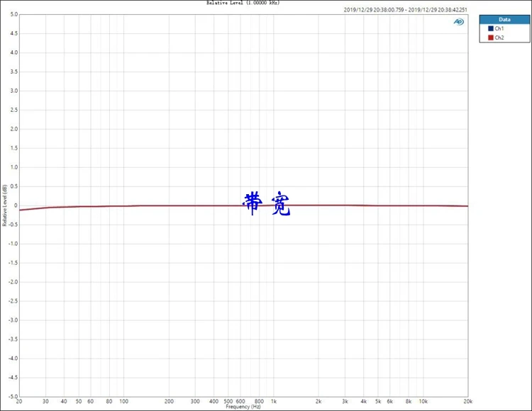Click the 2k tick on frequency axis
The height and width of the screenshot is (411, 532).
click(x=318, y=401)
